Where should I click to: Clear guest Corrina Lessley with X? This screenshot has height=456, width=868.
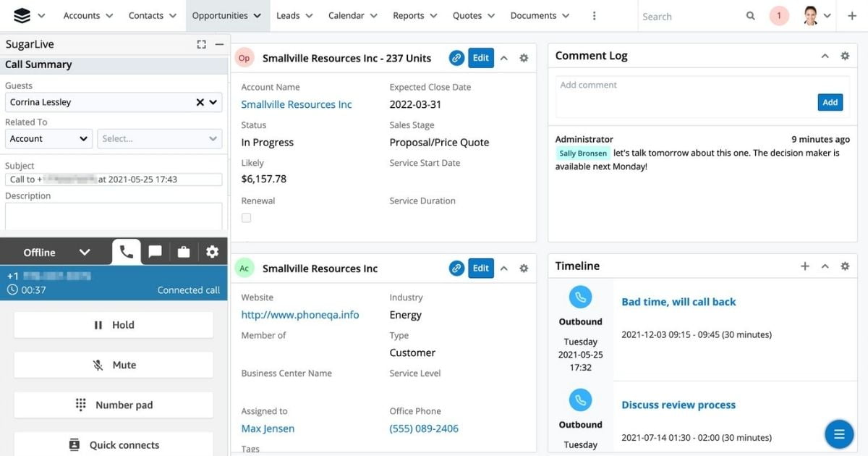click(200, 102)
